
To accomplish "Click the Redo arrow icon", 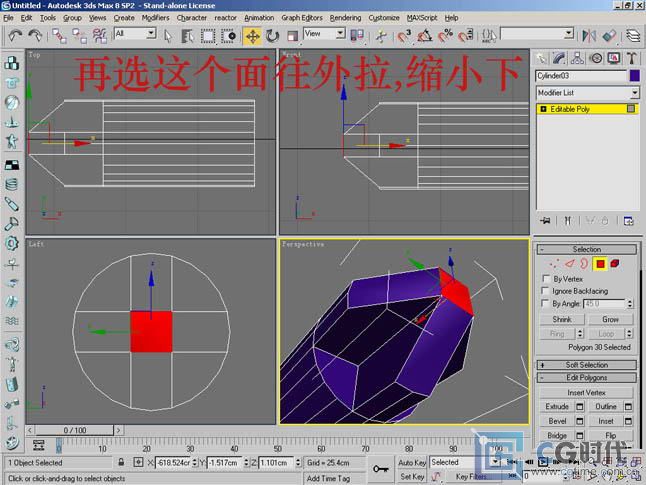I will [35, 36].
